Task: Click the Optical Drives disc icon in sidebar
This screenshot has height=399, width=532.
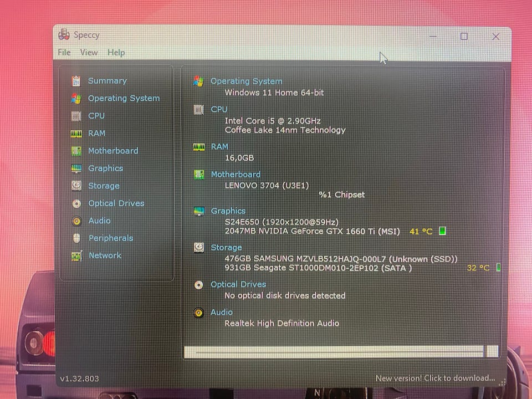Action: click(76, 203)
